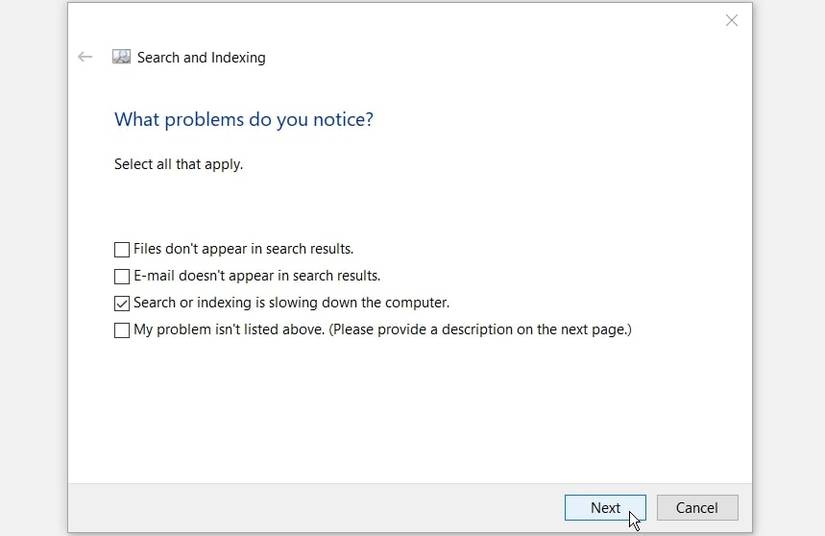Viewport: 825px width, 536px height.
Task: Enable the "E-mail doesn't appear in search results" checkbox
Action: 122,276
